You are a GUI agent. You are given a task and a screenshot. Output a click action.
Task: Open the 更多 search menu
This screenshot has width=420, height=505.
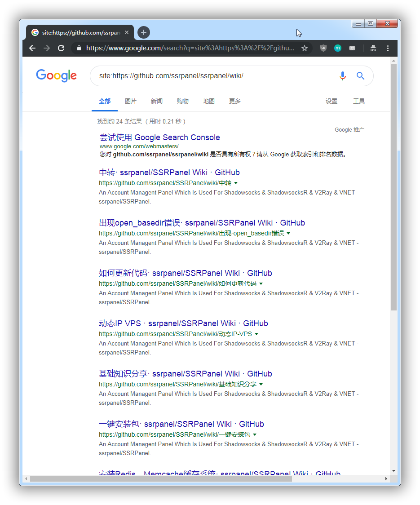pos(235,101)
